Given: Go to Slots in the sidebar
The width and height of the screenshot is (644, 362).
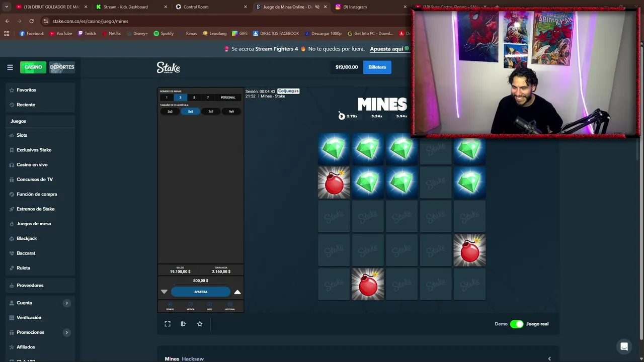Looking at the screenshot, I should [x=22, y=135].
